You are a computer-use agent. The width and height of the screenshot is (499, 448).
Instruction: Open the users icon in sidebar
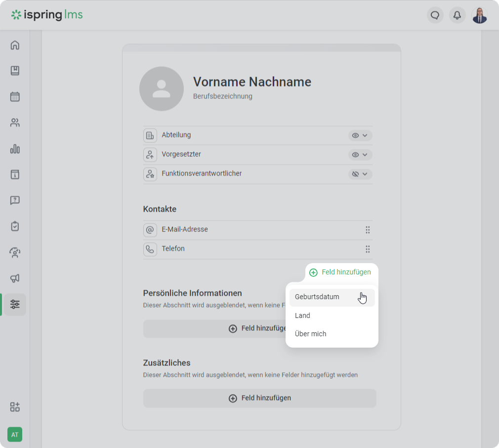coord(15,123)
